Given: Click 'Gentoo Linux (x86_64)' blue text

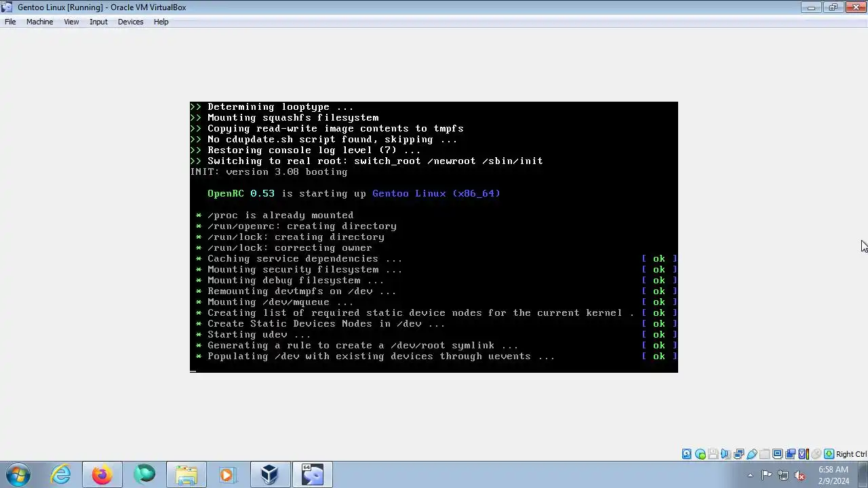Looking at the screenshot, I should coord(436,194).
